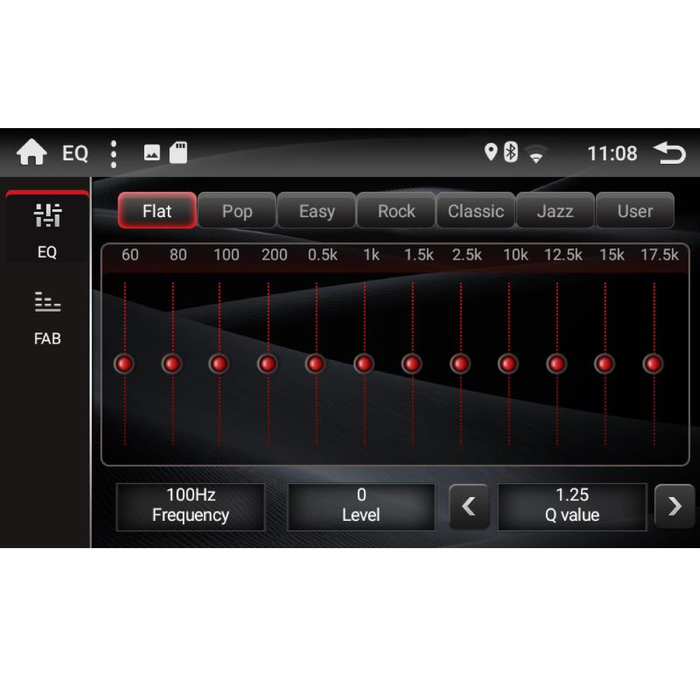Click the 100Hz Frequency box
The height and width of the screenshot is (700, 700).
pos(190,506)
